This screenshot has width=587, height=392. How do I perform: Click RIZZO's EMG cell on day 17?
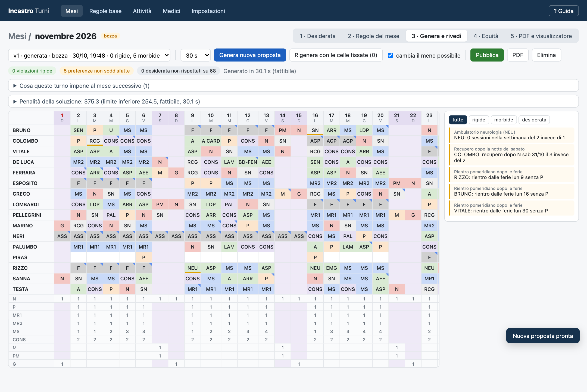pos(332,268)
